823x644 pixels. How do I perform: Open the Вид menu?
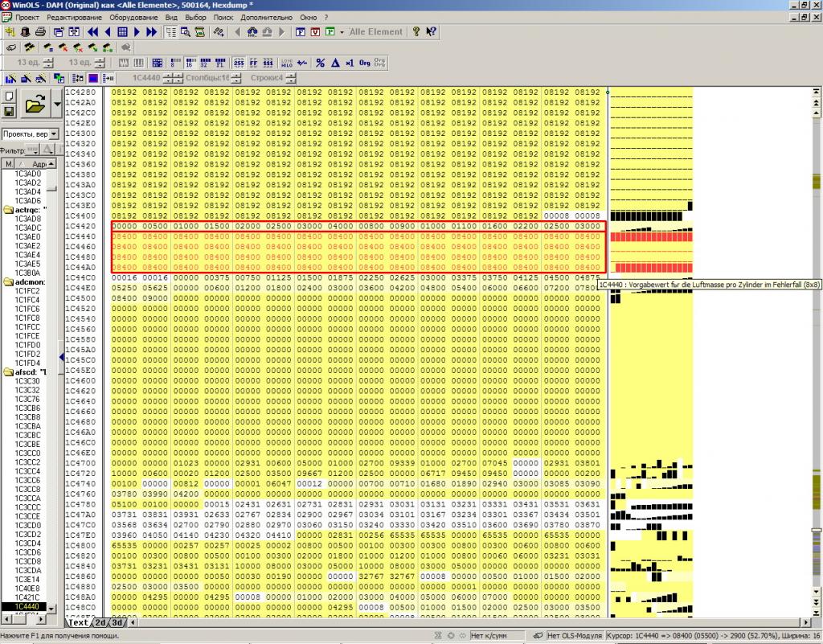(x=171, y=18)
